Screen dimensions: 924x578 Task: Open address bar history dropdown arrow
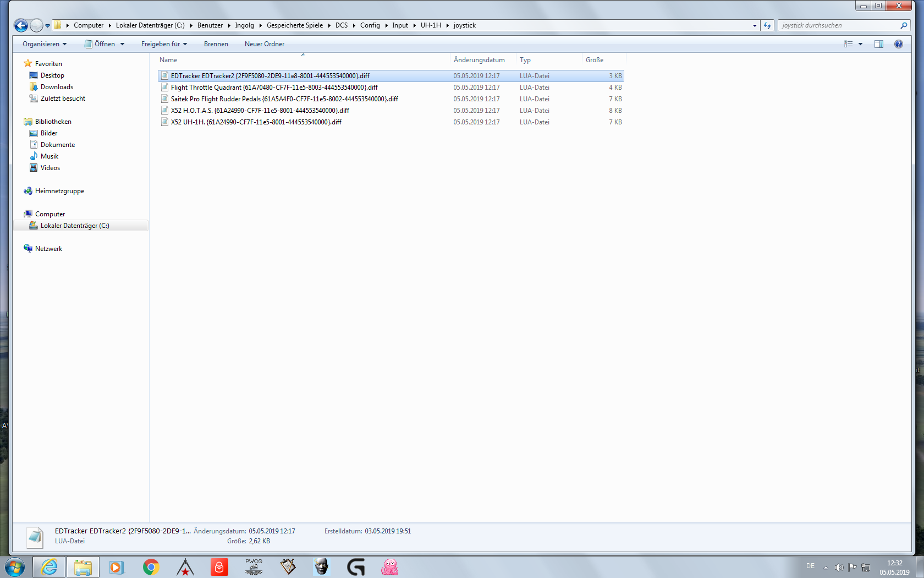point(755,25)
